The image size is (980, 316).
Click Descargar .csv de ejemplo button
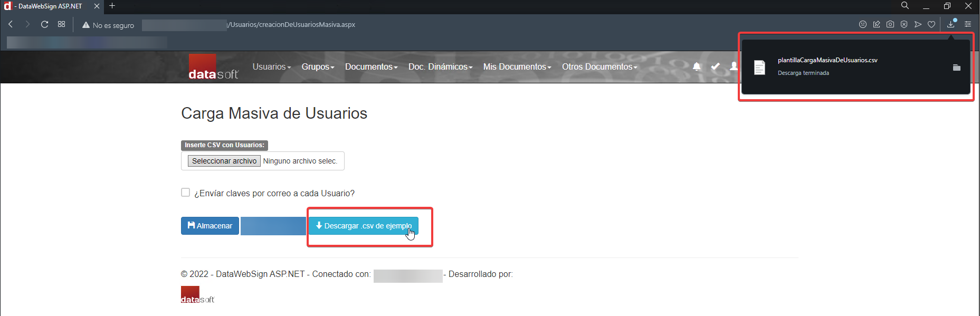(x=364, y=226)
